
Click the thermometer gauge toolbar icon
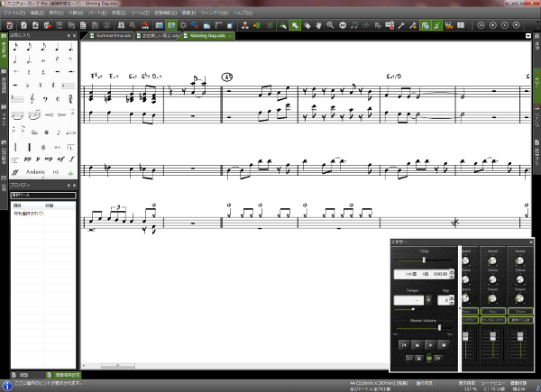click(x=390, y=25)
